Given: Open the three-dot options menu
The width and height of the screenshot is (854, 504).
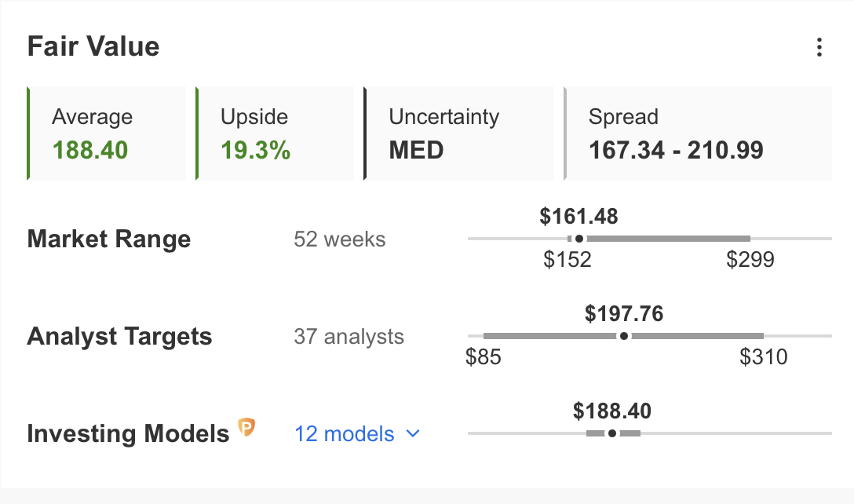Looking at the screenshot, I should 819,47.
